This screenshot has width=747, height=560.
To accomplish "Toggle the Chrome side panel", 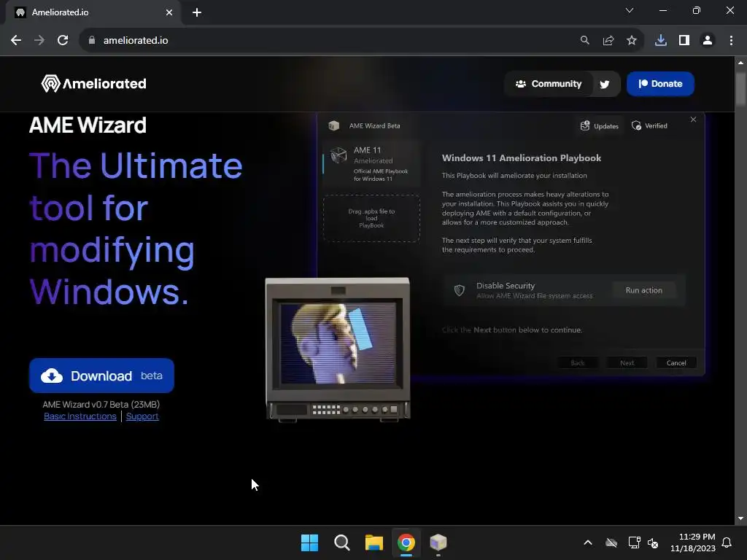I will (684, 41).
